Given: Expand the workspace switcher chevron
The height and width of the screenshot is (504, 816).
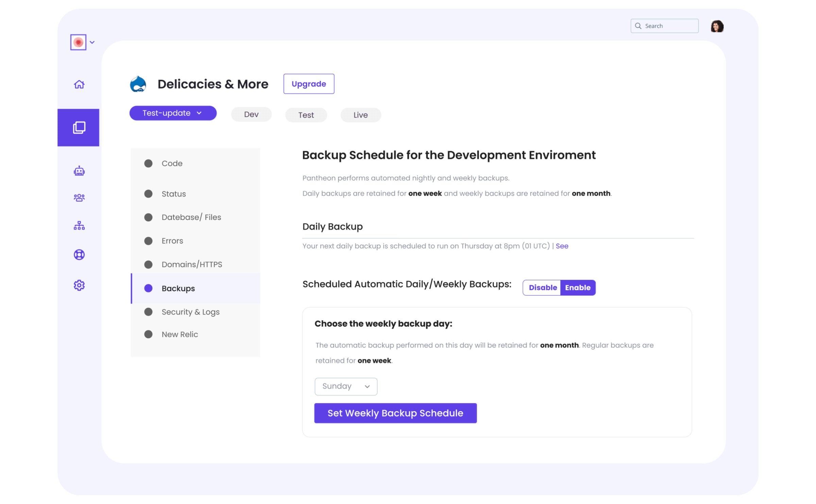Looking at the screenshot, I should coord(92,42).
